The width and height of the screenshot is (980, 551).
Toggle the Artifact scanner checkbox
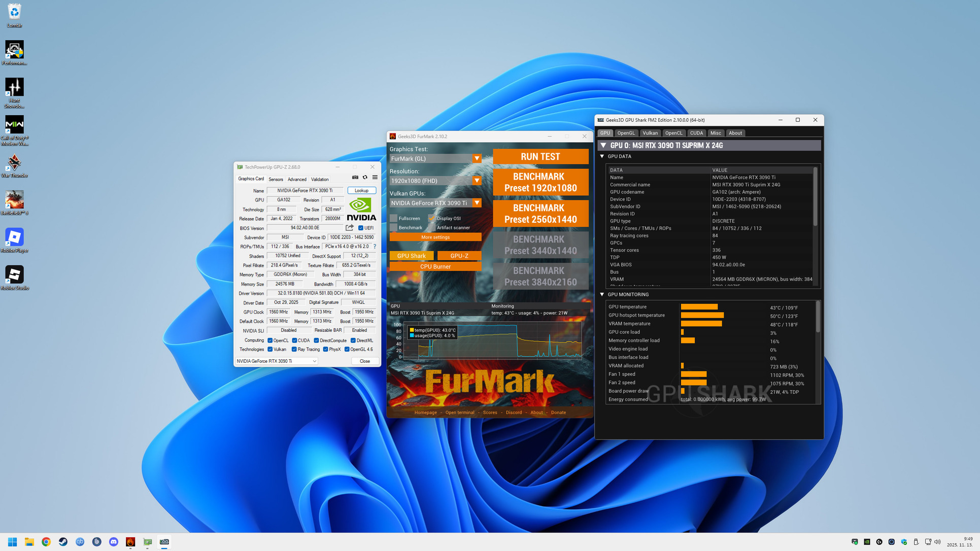point(432,228)
